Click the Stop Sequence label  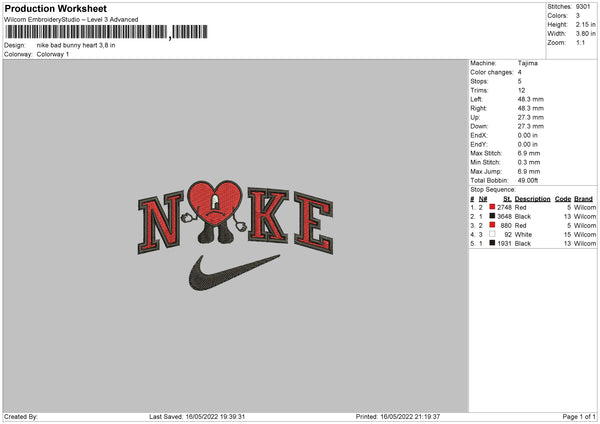493,189
